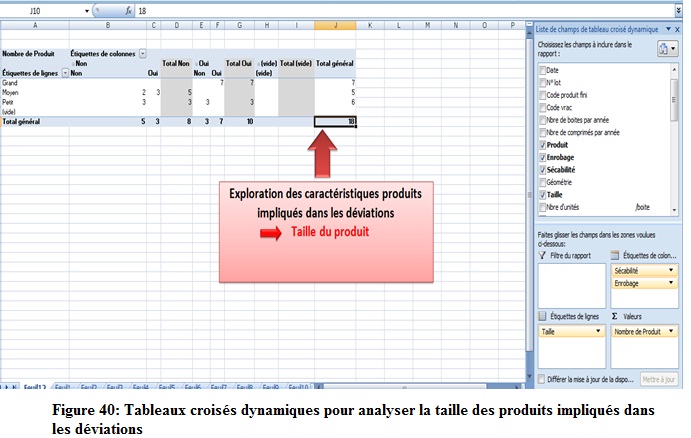Click inside the Filtre du rapport drop zone
691x438 pixels.
(x=572, y=286)
